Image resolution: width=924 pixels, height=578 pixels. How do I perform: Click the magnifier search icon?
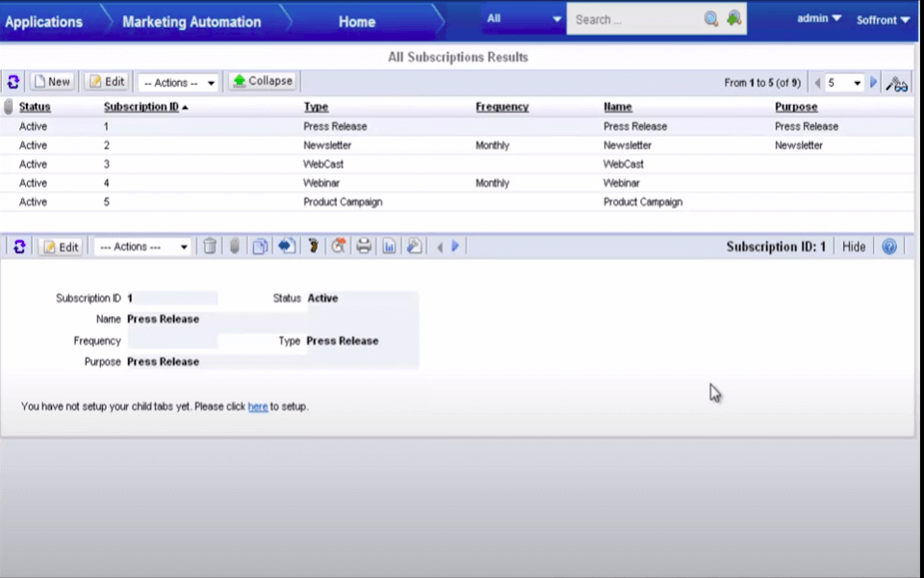click(711, 19)
